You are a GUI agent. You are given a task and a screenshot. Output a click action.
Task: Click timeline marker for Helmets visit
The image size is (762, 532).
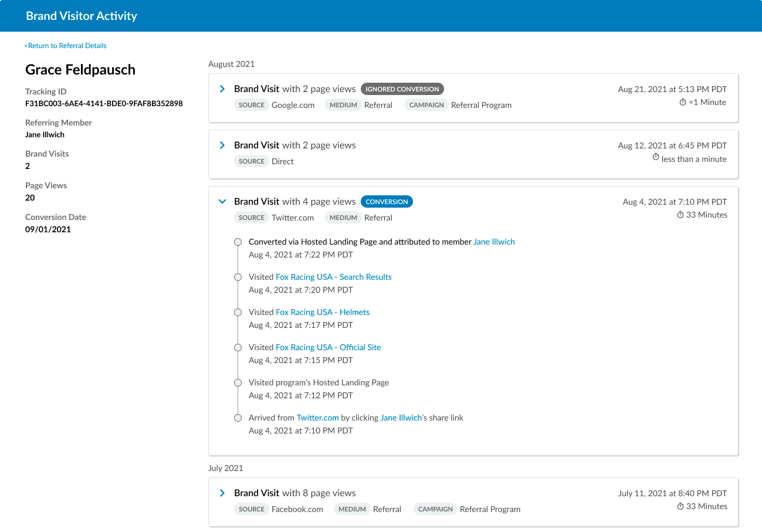(238, 312)
